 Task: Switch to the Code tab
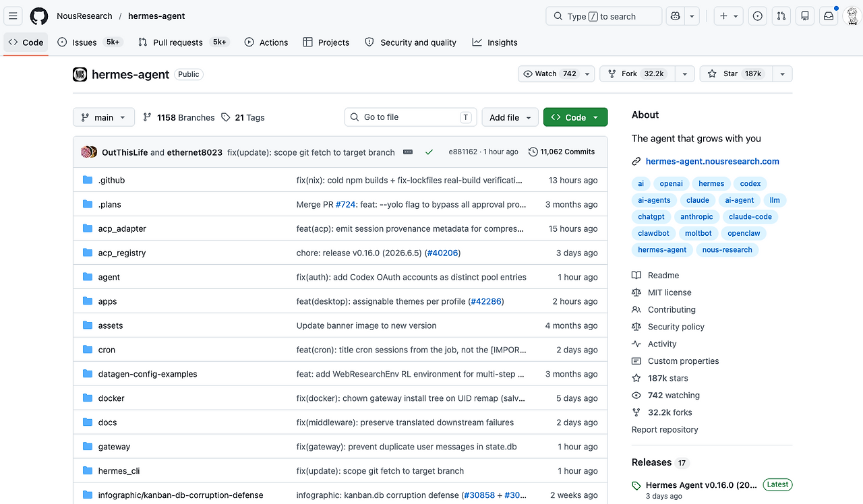(26, 42)
